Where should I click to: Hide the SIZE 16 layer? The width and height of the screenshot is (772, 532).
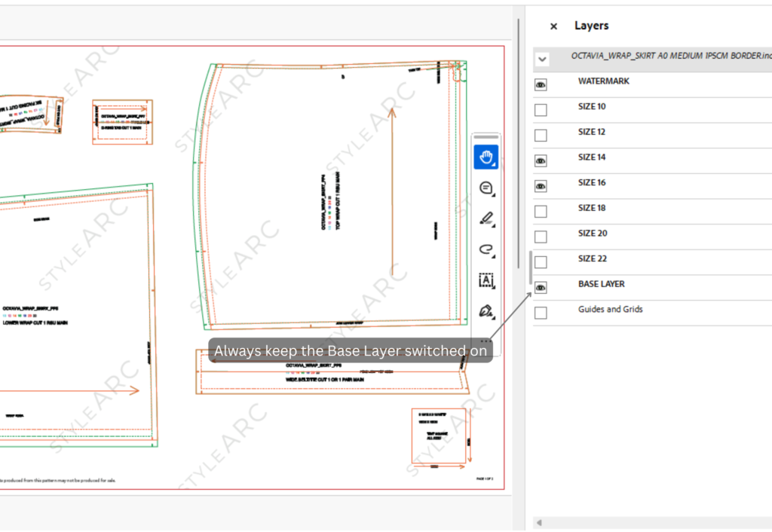[541, 186]
